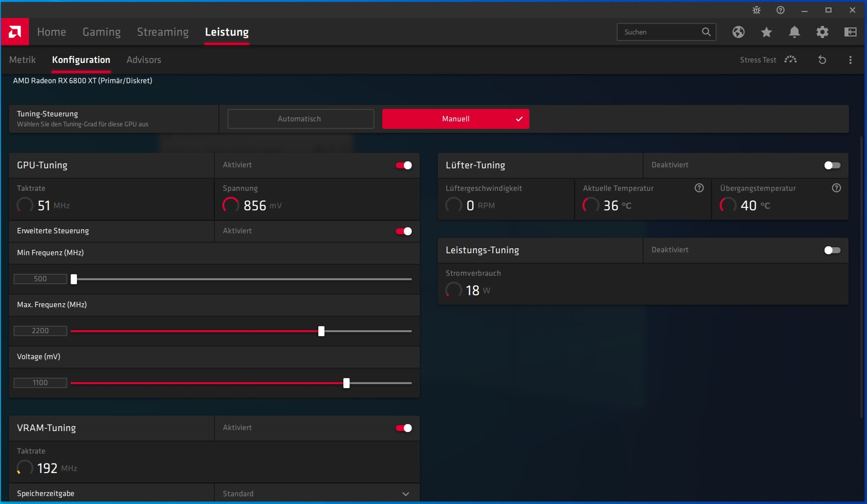Viewport: 867px width, 504px height.
Task: Select the Konfiguration sub-tab
Action: [81, 60]
